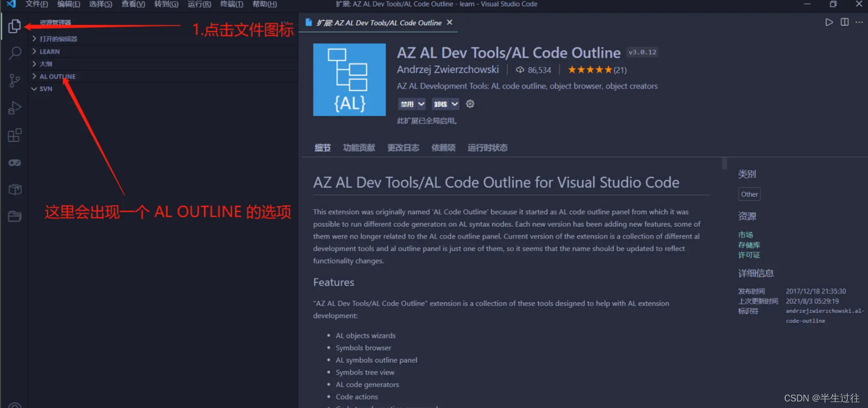Expand the 打开的编辑器 section

164,39
